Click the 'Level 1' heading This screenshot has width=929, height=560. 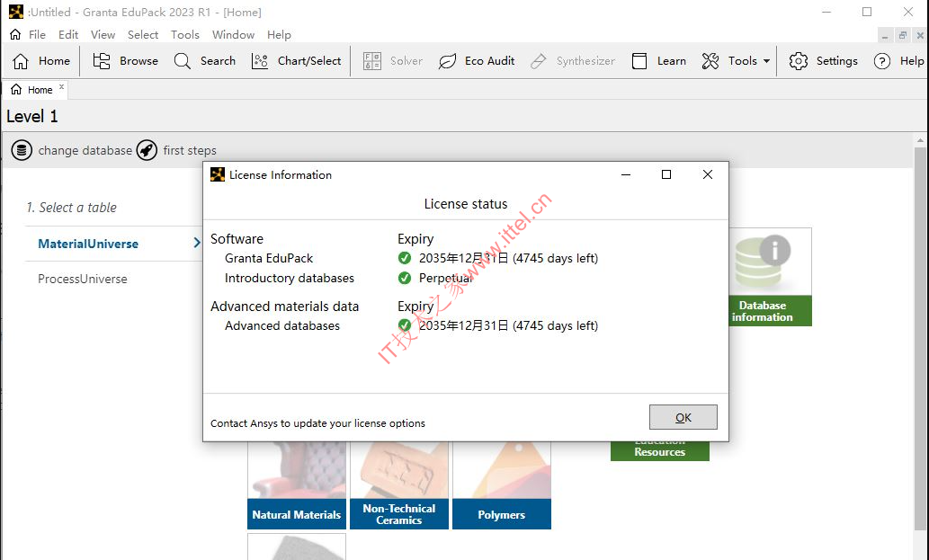[32, 116]
